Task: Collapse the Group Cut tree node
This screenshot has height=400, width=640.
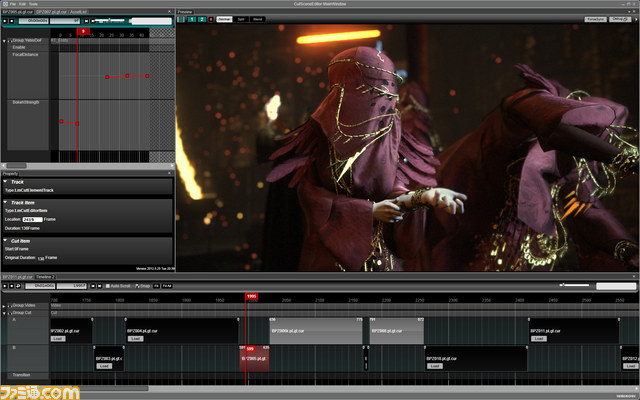Action: coord(4,313)
